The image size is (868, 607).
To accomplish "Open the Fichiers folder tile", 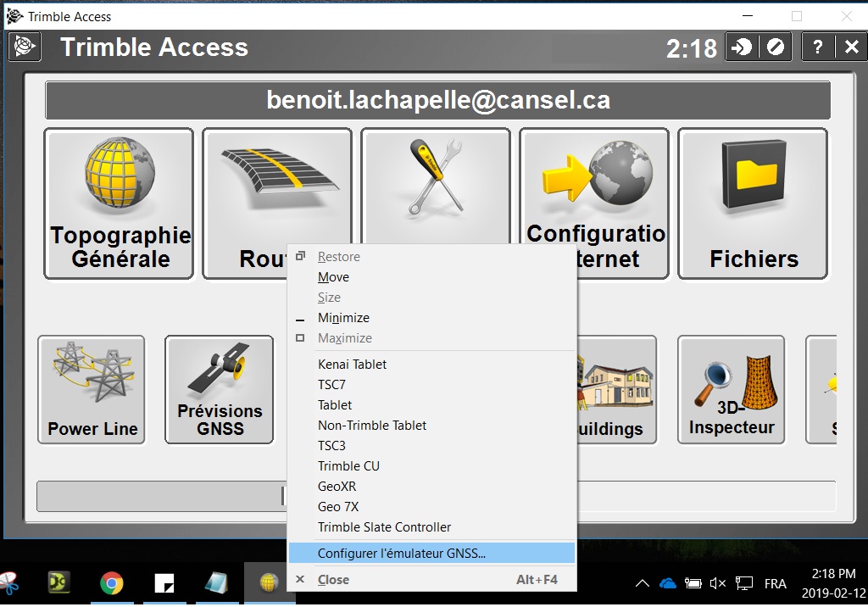I will pos(753,203).
